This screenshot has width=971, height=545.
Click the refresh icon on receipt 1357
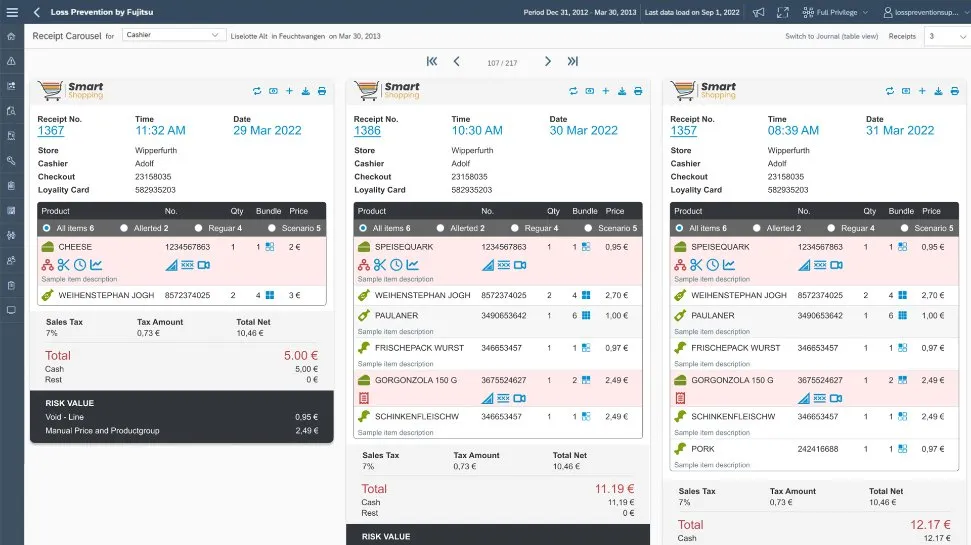coord(890,91)
